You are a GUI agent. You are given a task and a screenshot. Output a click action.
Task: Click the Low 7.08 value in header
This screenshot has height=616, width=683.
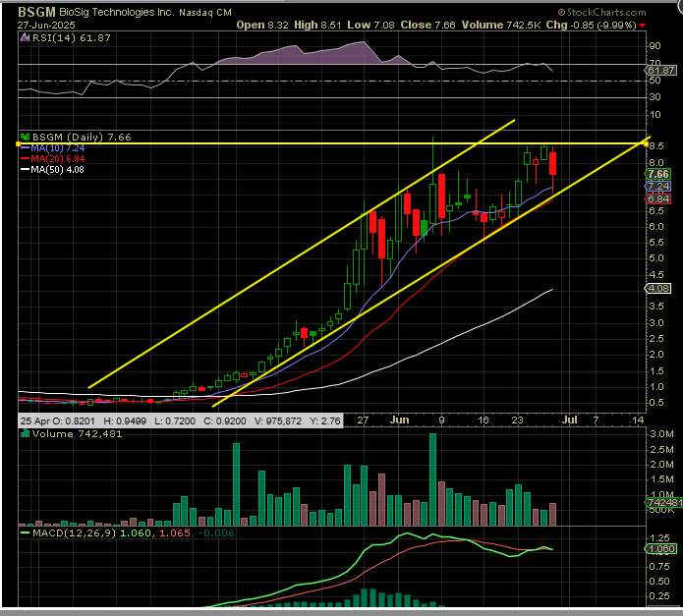coord(370,26)
